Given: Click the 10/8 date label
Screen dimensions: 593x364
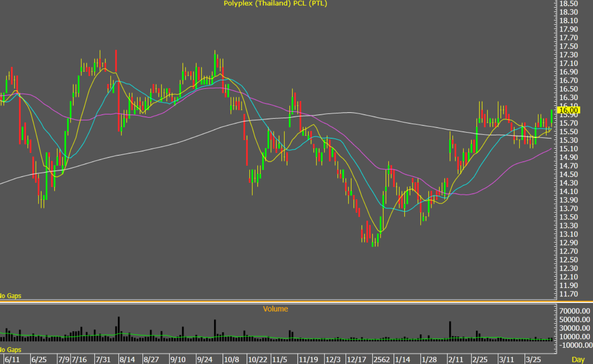Looking at the screenshot, I should pyautogui.click(x=231, y=359).
